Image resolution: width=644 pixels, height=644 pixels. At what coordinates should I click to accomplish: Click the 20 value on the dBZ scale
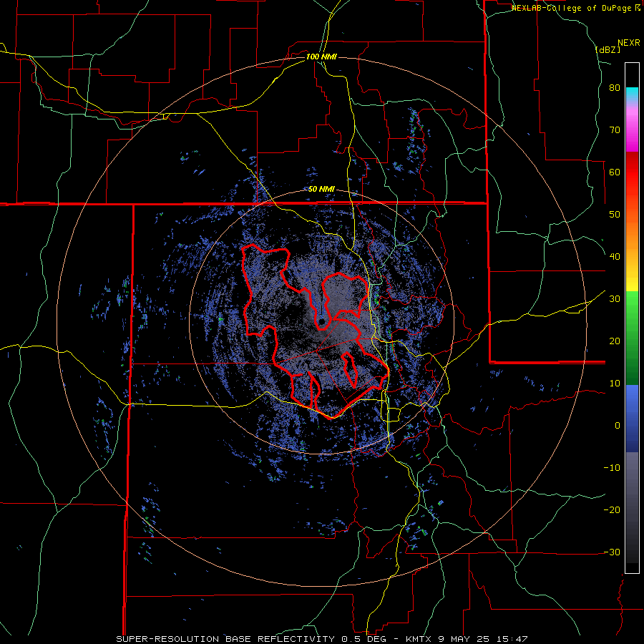[x=615, y=341]
